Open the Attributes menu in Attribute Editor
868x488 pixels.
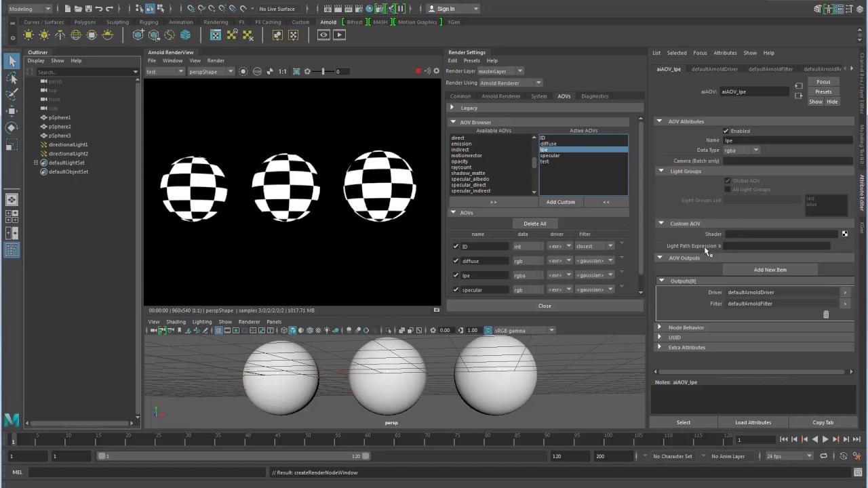[724, 53]
